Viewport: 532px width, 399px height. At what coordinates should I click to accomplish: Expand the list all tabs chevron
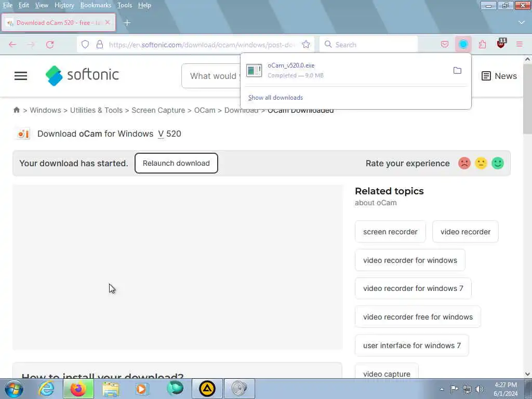(x=522, y=22)
